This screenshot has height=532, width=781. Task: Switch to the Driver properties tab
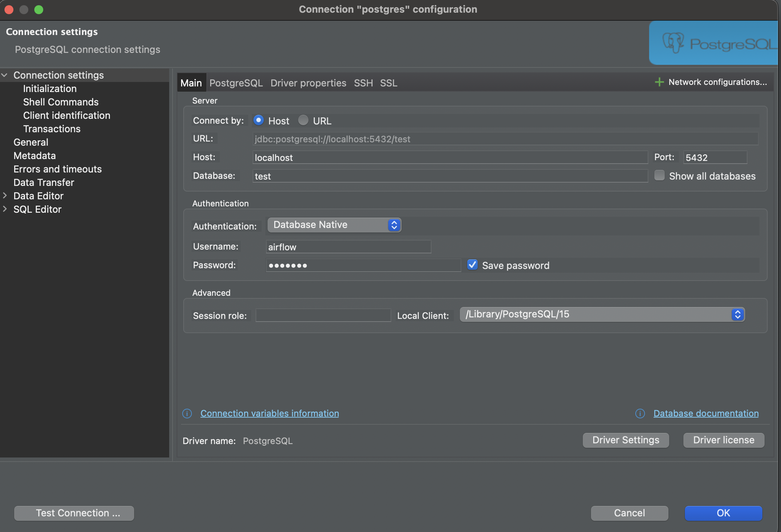[x=308, y=83]
